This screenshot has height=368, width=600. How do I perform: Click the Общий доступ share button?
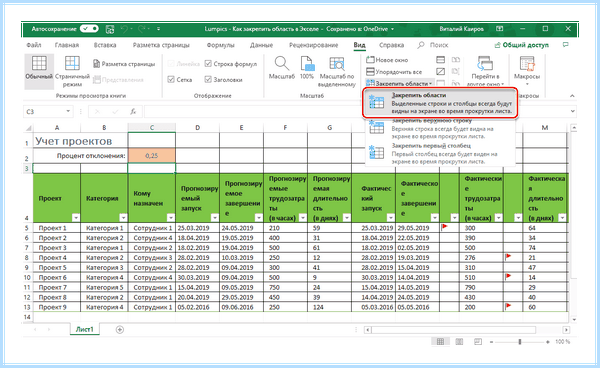[522, 45]
